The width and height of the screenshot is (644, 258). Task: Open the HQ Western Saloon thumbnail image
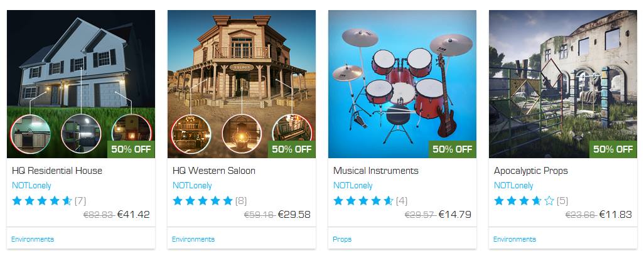click(242, 84)
